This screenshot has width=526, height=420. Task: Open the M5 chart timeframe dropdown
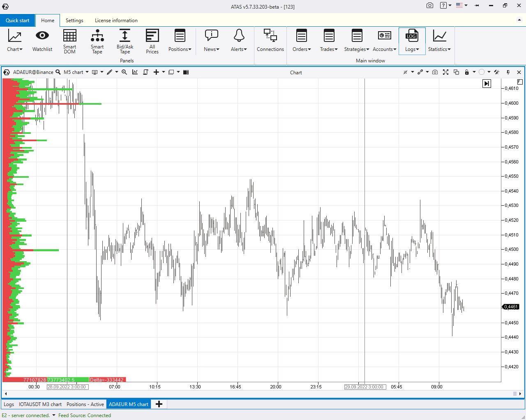click(76, 72)
